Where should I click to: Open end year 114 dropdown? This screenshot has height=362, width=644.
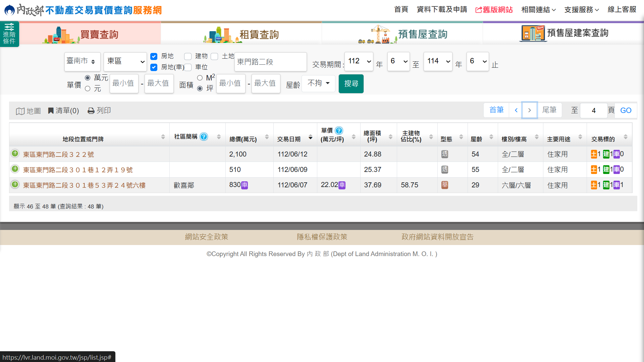[x=438, y=61]
